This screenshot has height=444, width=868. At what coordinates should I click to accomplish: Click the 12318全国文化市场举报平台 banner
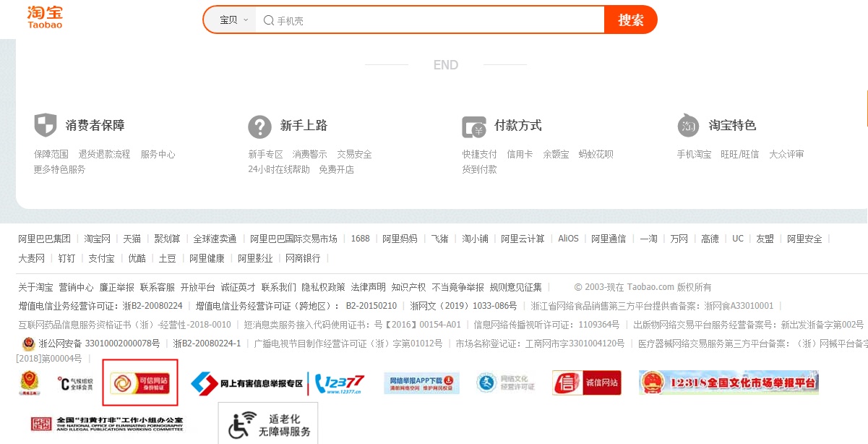click(x=729, y=383)
